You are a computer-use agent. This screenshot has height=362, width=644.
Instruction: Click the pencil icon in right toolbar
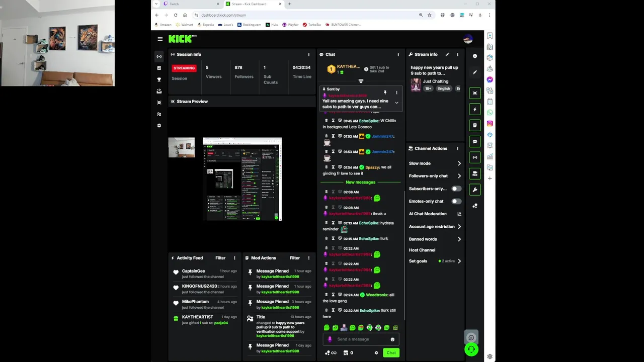(475, 72)
